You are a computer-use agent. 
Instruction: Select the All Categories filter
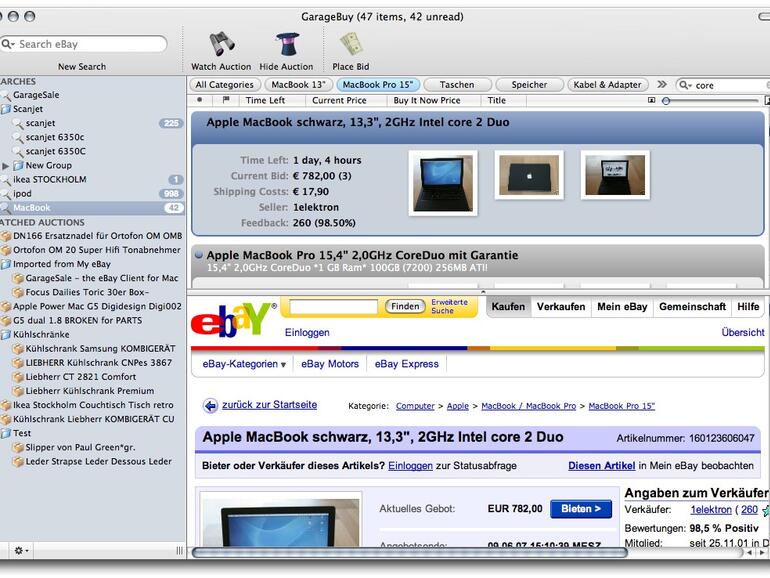point(224,85)
